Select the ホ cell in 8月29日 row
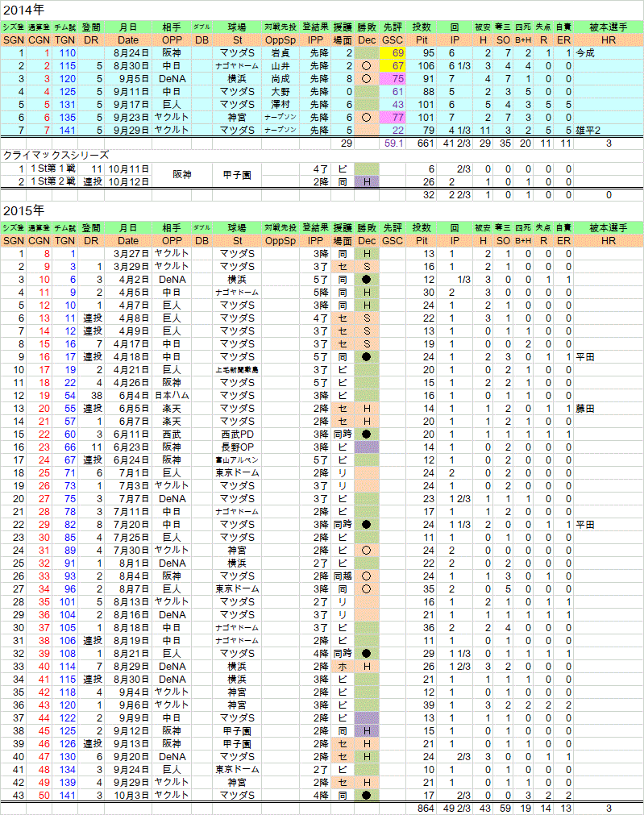The height and width of the screenshot is (815, 644). tap(343, 667)
